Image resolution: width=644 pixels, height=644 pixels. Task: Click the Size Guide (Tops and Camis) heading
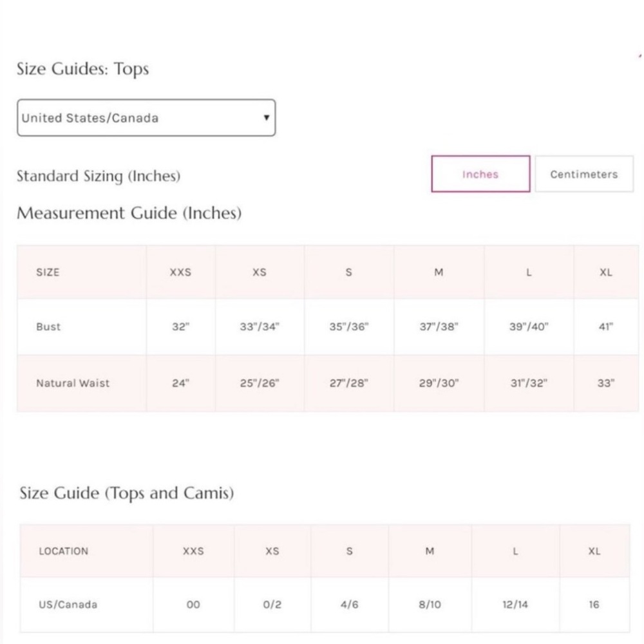(x=126, y=493)
